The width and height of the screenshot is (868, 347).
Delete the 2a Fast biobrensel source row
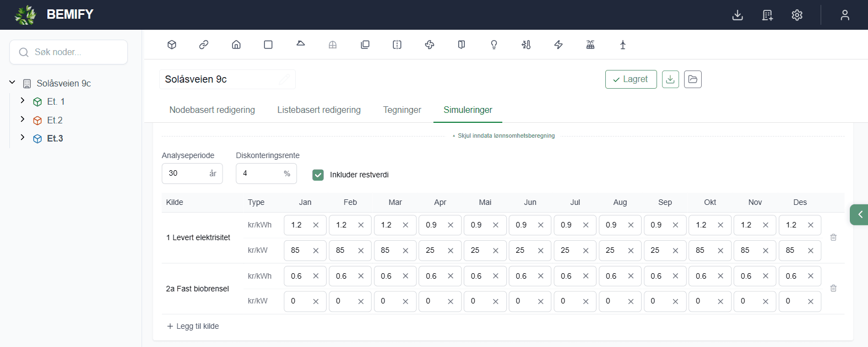click(x=833, y=288)
